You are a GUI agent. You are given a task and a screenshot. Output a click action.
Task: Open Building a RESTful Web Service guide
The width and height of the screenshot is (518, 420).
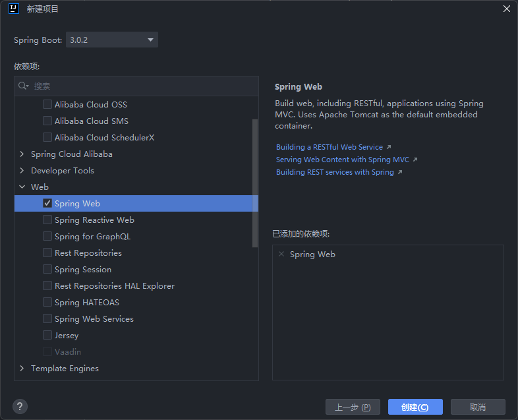[x=330, y=147]
